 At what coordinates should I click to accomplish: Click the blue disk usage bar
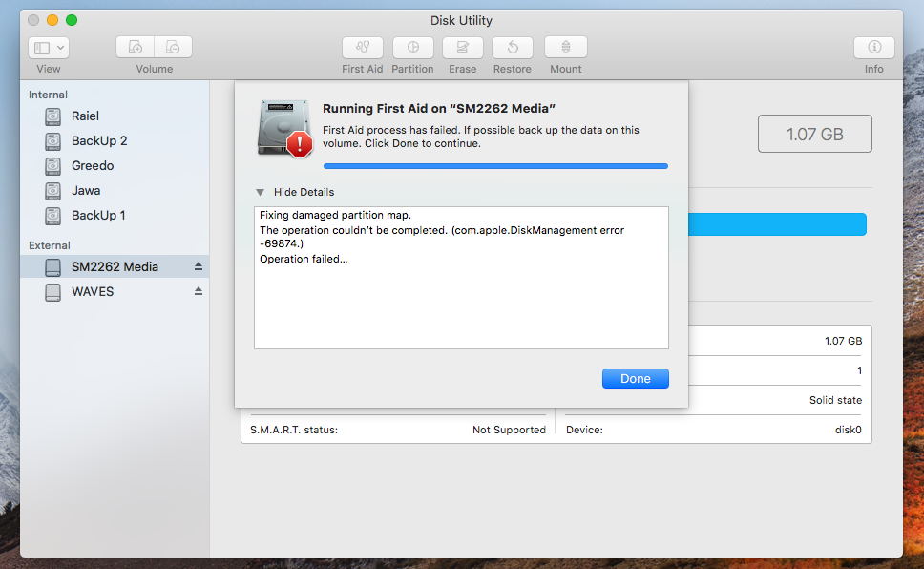[x=777, y=224]
